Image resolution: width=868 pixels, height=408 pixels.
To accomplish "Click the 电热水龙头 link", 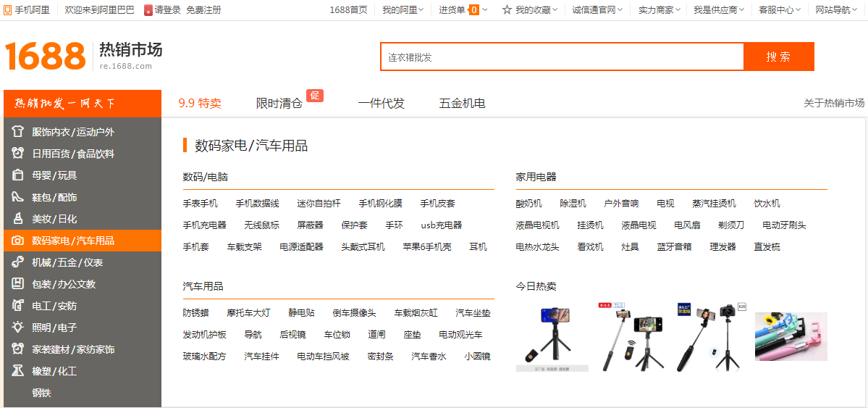I will tap(537, 246).
